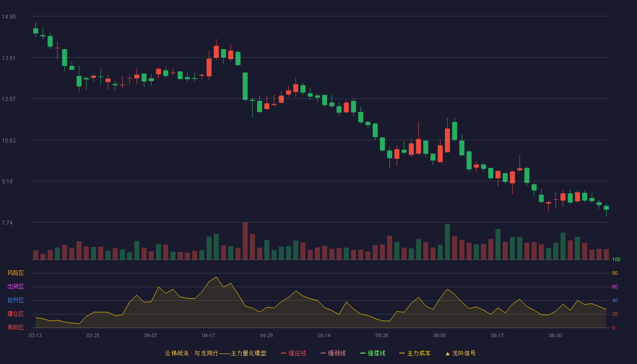The height and width of the screenshot is (364, 637).
Task: Click the 03-13 date label
Action: [35, 335]
